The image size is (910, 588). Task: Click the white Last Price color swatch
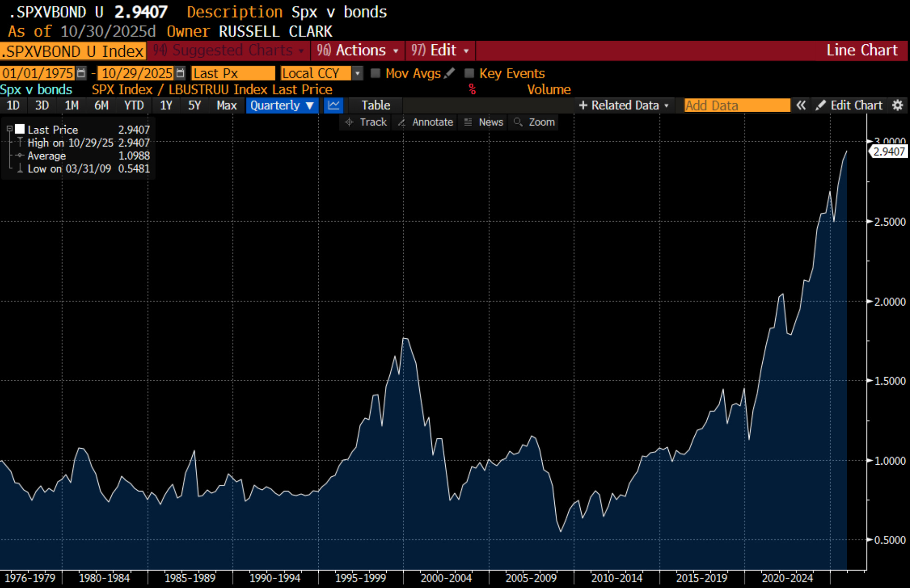click(20, 129)
